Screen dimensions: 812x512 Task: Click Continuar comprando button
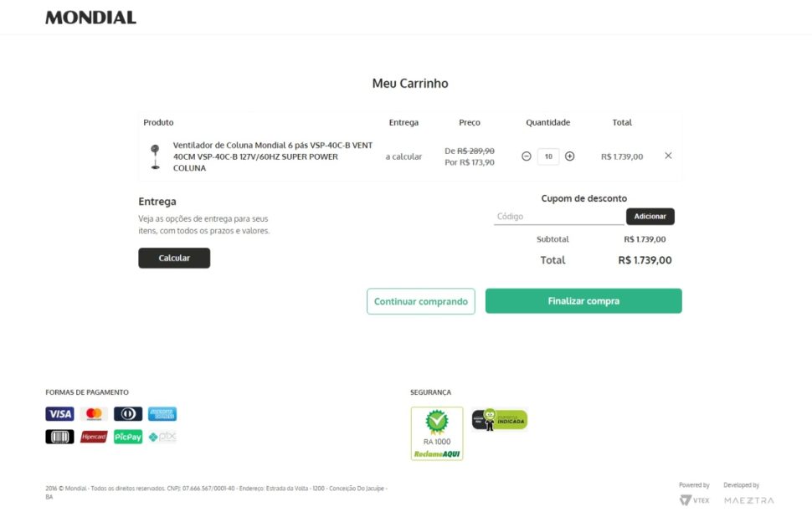(x=420, y=301)
